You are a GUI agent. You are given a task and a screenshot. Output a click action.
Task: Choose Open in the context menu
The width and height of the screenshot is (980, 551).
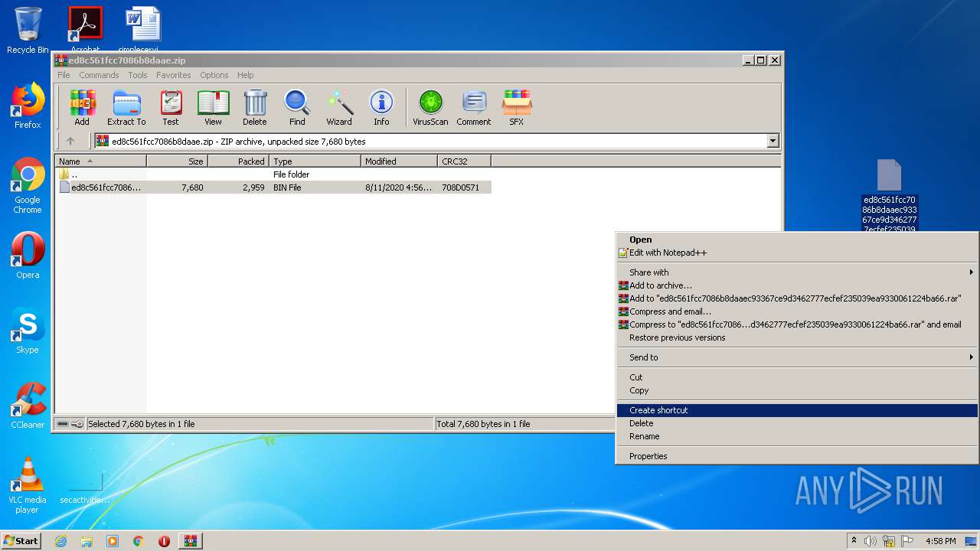coord(797,240)
